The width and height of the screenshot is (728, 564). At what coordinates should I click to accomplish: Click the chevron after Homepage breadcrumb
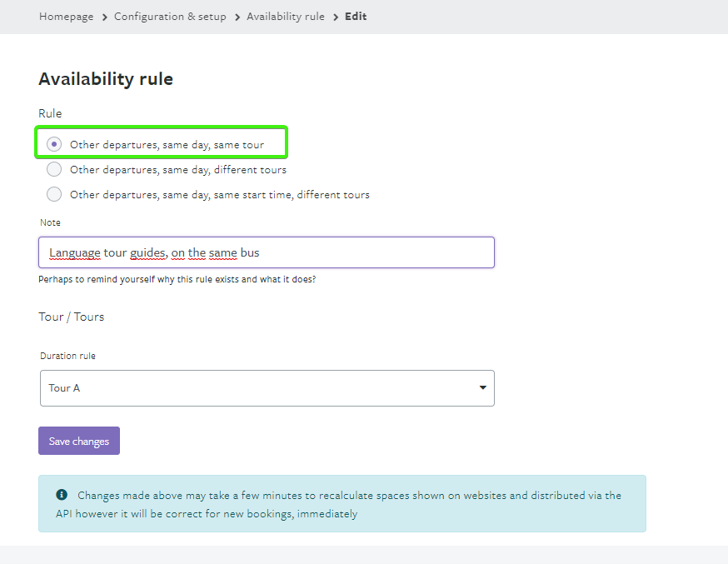pyautogui.click(x=104, y=17)
